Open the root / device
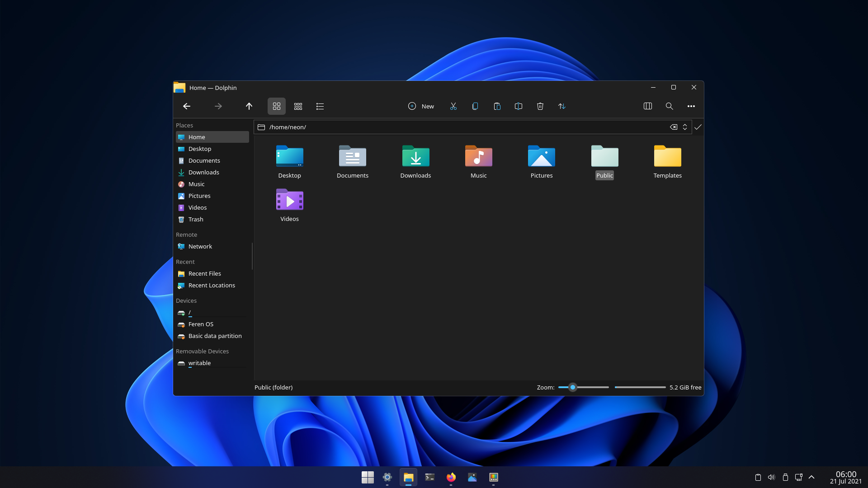Image resolution: width=868 pixels, height=488 pixels. pyautogui.click(x=212, y=312)
